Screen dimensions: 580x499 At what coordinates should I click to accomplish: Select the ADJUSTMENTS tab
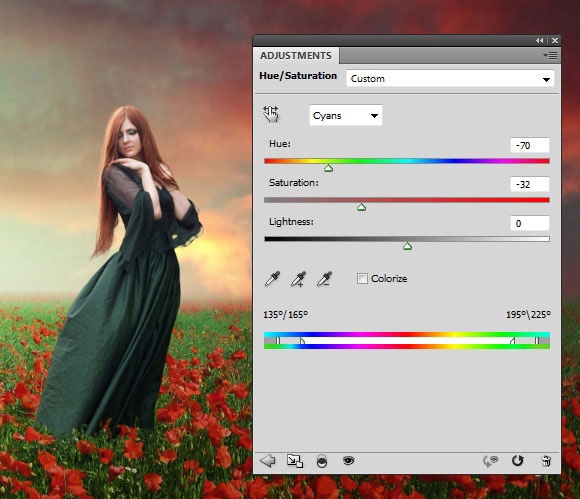(296, 55)
